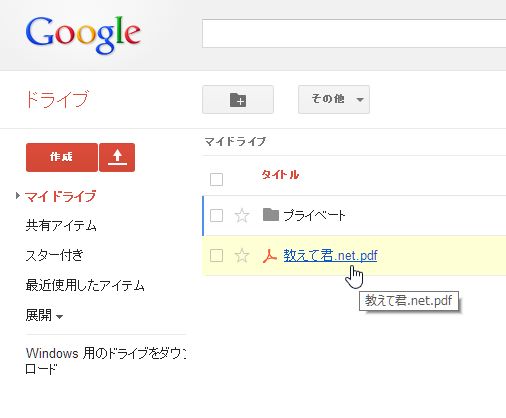Star the プライベート folder
The width and height of the screenshot is (506, 418).
pos(242,215)
